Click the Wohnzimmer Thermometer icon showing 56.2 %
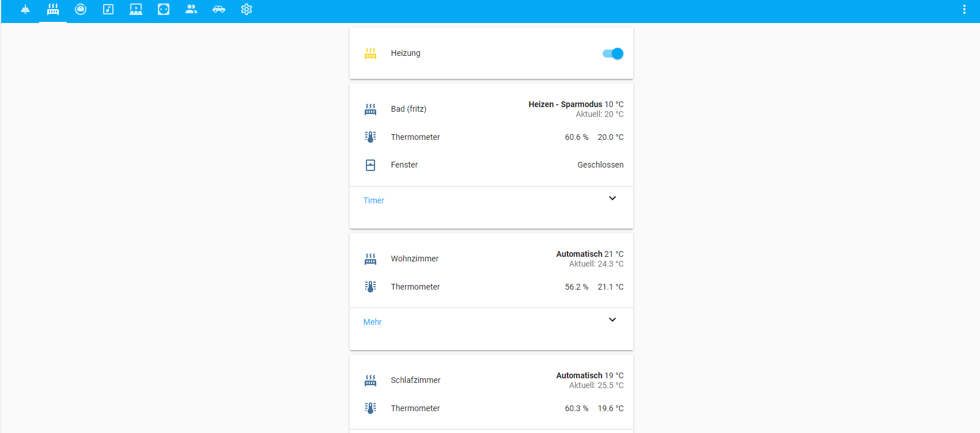 [370, 287]
